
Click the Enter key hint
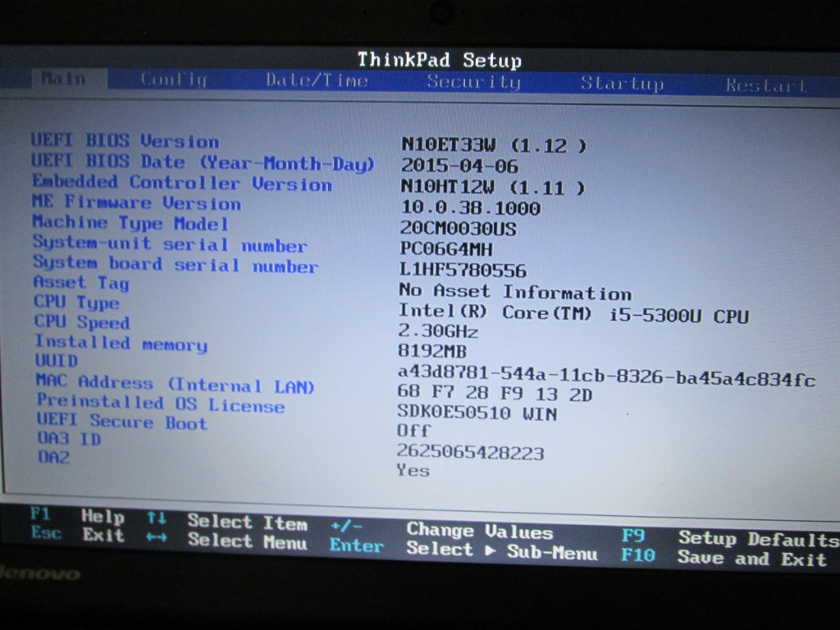coord(357,546)
